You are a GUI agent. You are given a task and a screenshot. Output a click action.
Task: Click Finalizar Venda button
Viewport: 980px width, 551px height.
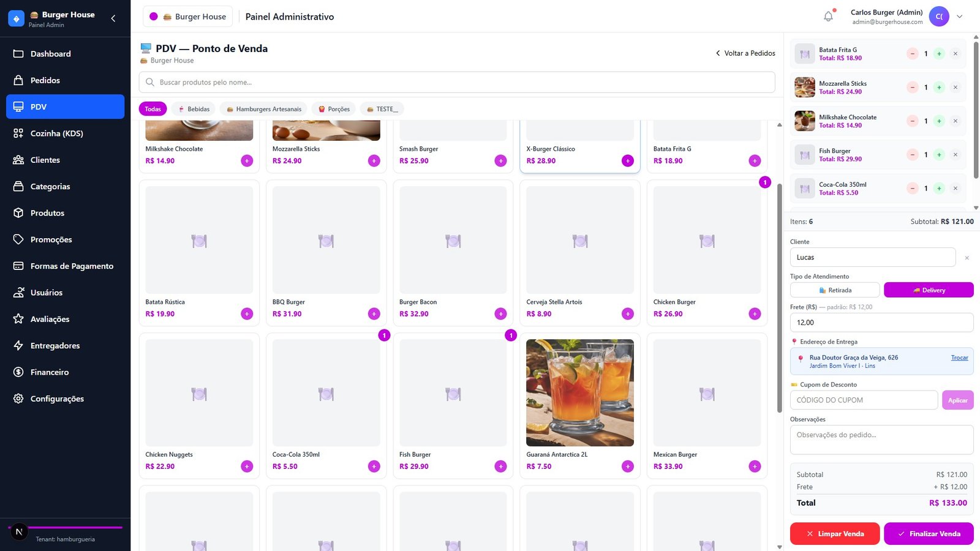pyautogui.click(x=929, y=534)
